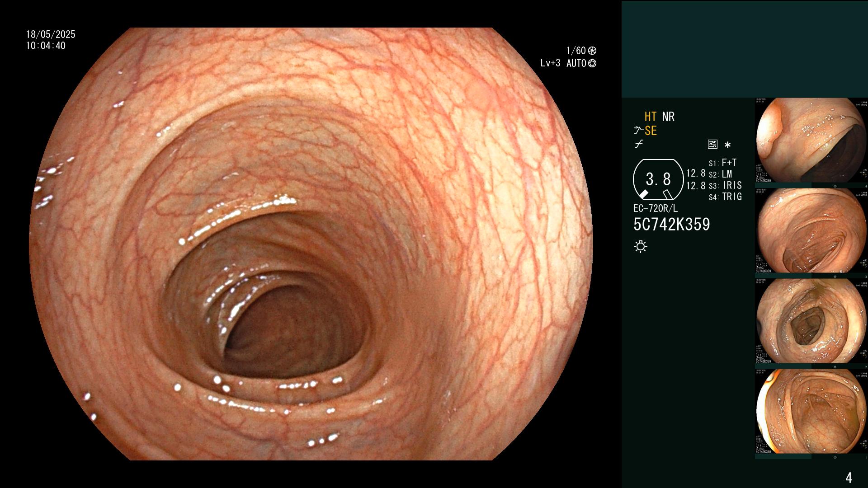Open the top thumbnail with the fold and dark lumen
The width and height of the screenshot is (868, 488).
[x=811, y=141]
